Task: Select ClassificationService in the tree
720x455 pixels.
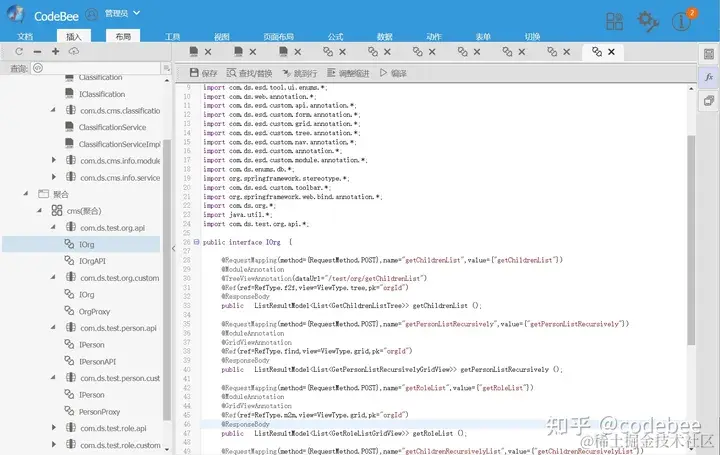Action: click(x=112, y=127)
